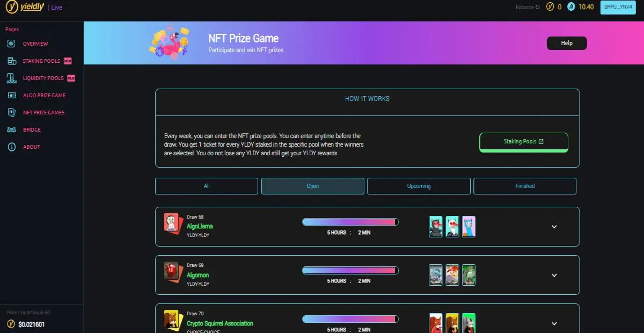Viewport: 644px width, 333px height.
Task: Open Staking Pools sidebar icon
Action: [12, 61]
